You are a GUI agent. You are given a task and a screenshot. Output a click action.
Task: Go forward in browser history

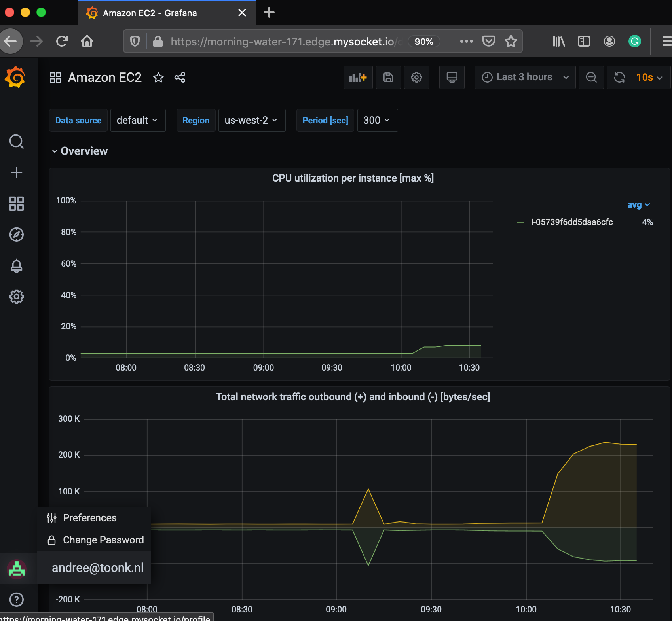[36, 41]
